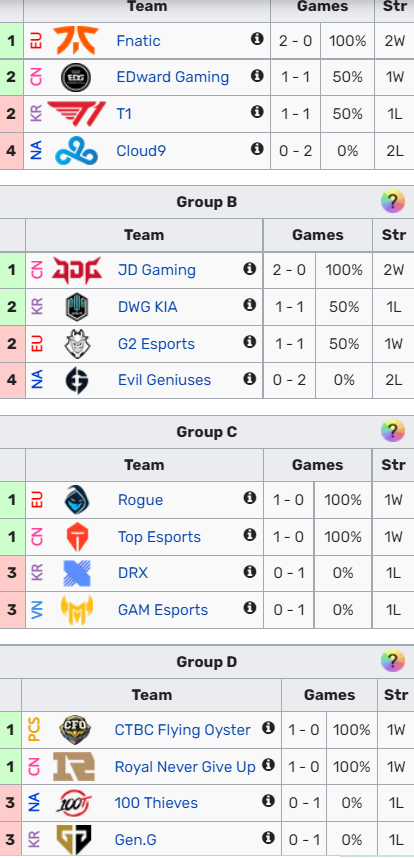
Task: Click the JD Gaming logo
Action: tap(77, 270)
